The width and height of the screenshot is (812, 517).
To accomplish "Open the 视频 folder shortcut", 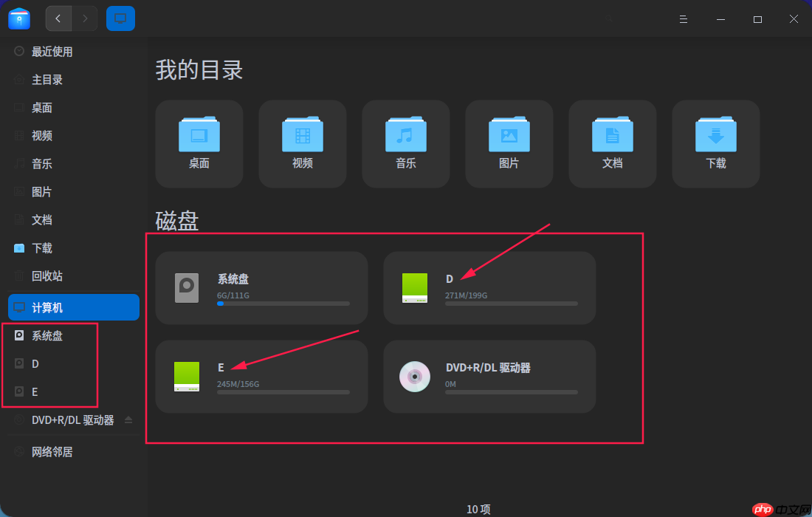I will click(x=302, y=140).
